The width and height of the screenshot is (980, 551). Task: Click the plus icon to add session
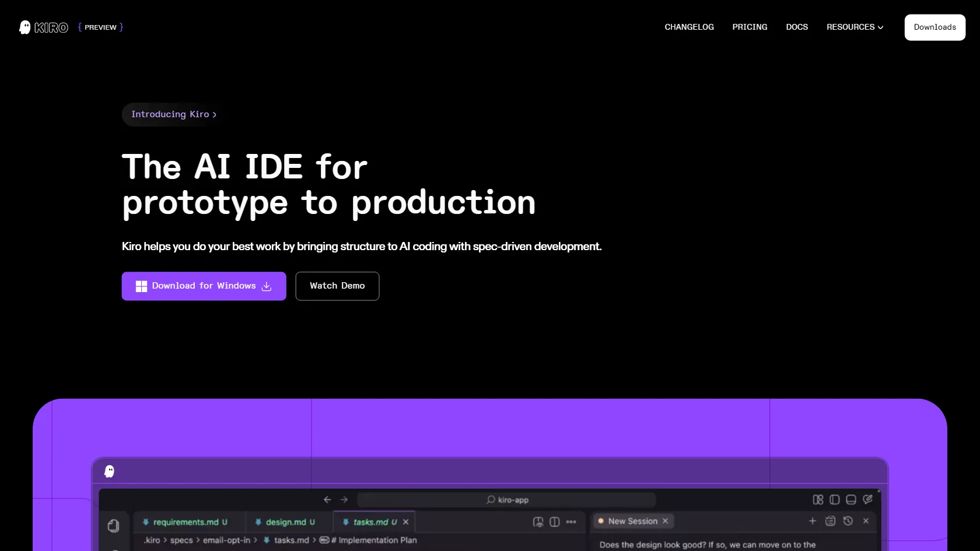[x=813, y=521]
